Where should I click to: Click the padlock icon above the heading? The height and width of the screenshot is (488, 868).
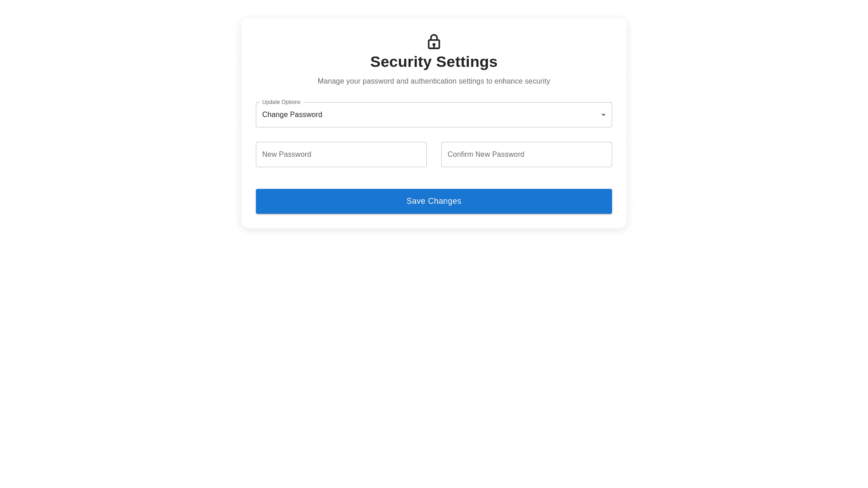point(434,42)
